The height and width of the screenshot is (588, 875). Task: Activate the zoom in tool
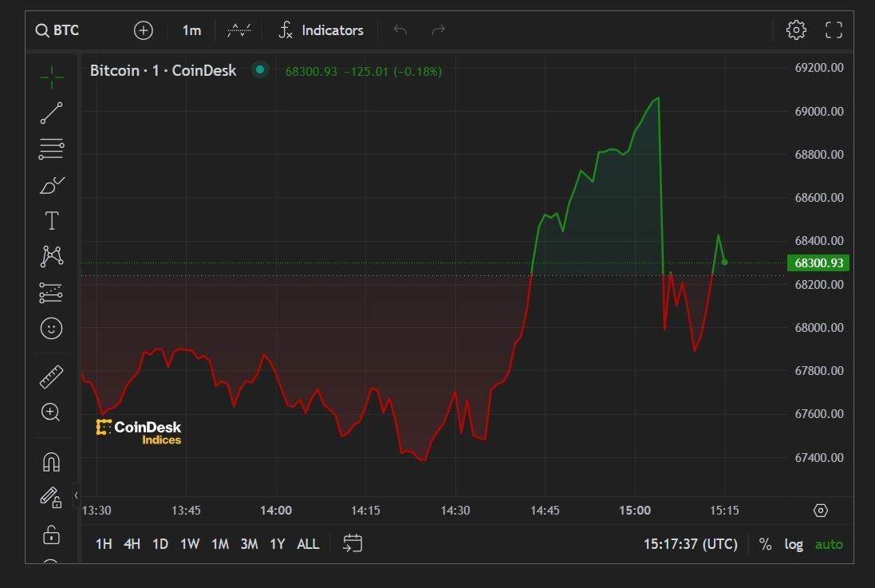(x=52, y=412)
